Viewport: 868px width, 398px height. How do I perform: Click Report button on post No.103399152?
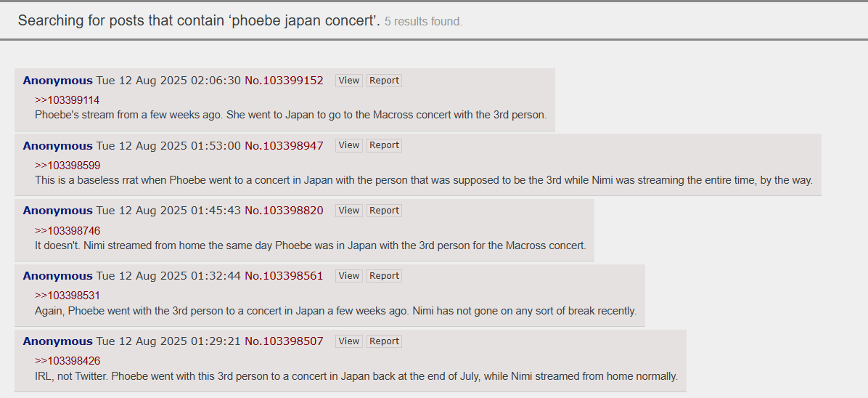[384, 81]
